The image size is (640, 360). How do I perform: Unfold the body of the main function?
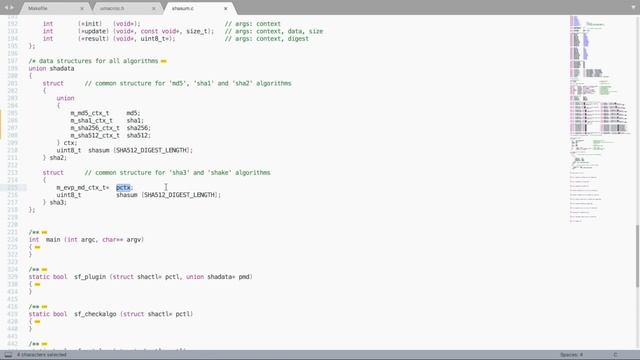pyautogui.click(x=38, y=247)
